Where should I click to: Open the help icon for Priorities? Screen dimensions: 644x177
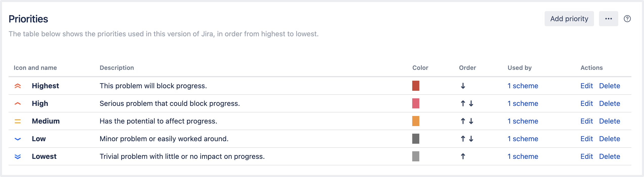click(627, 19)
